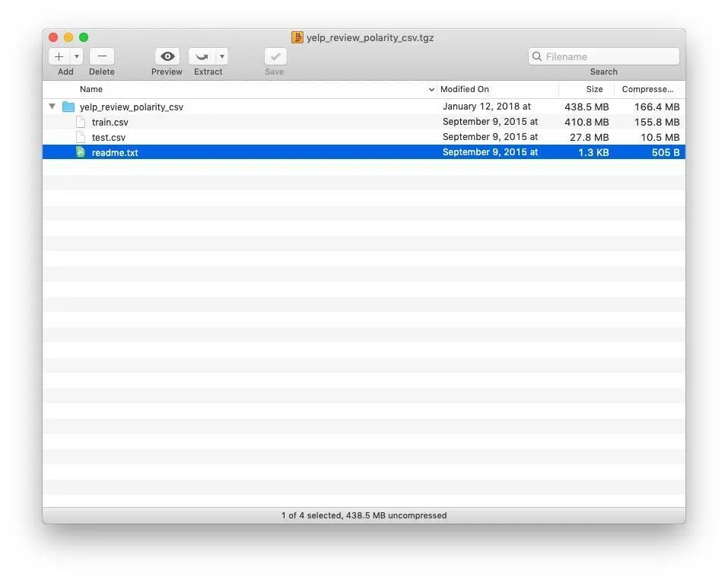Click the 10.5 MB compressed value
Image resolution: width=728 pixels, height=580 pixels.
[660, 138]
